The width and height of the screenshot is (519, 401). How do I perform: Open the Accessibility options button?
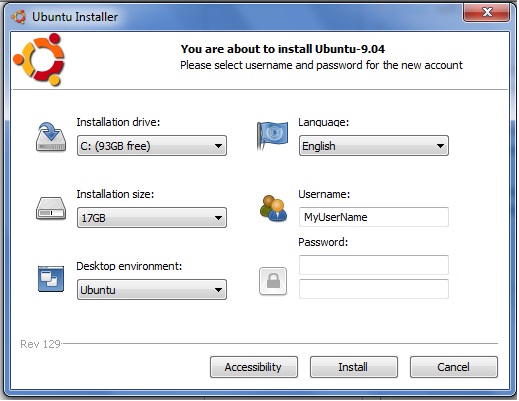pyautogui.click(x=254, y=367)
